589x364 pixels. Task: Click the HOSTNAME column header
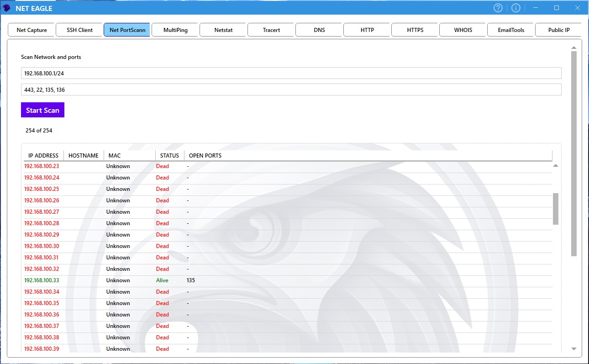(x=84, y=156)
